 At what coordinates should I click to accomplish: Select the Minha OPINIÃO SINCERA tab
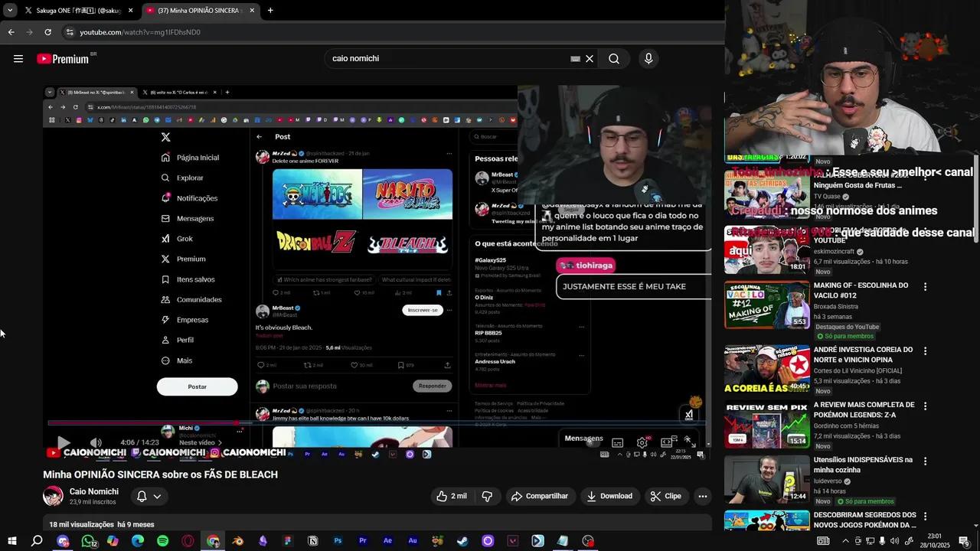tap(201, 11)
